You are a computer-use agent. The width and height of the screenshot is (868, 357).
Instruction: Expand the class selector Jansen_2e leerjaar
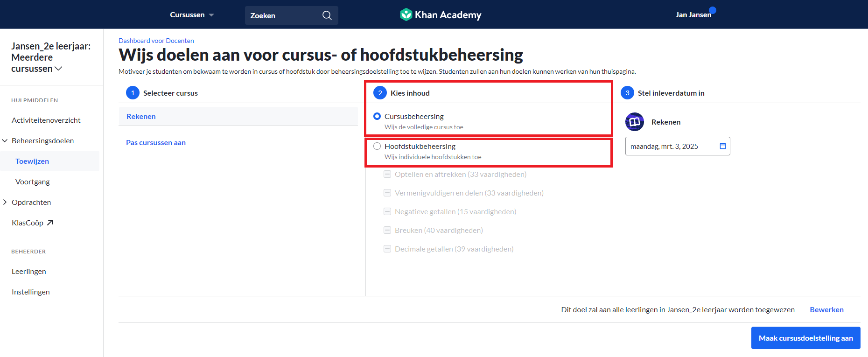tap(51, 57)
